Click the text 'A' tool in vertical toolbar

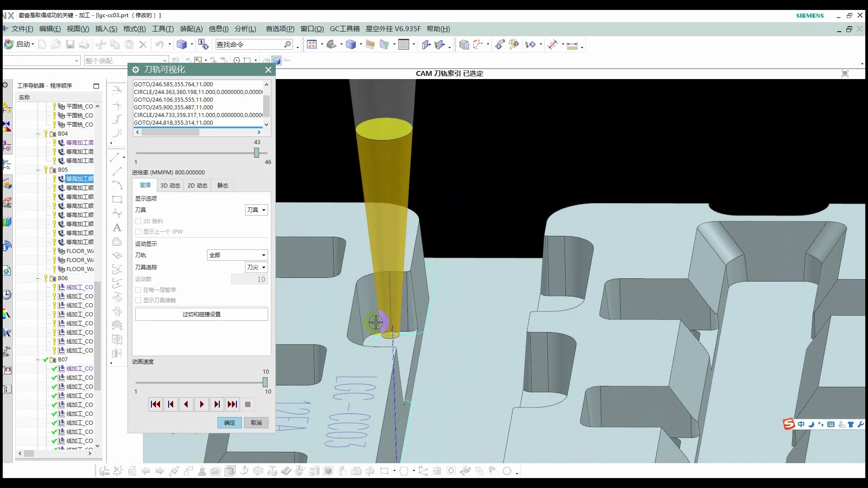[x=117, y=228]
